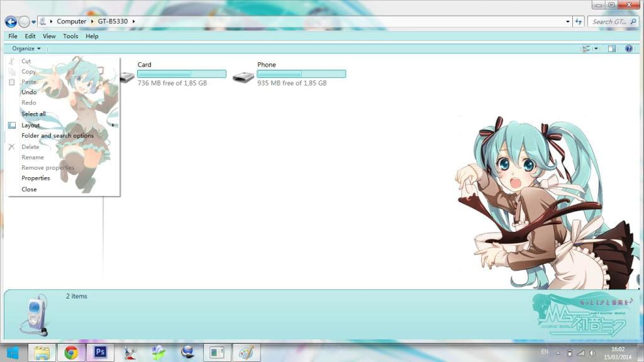Open the view options dropdown arrow
This screenshot has height=362, width=644.
596,49
